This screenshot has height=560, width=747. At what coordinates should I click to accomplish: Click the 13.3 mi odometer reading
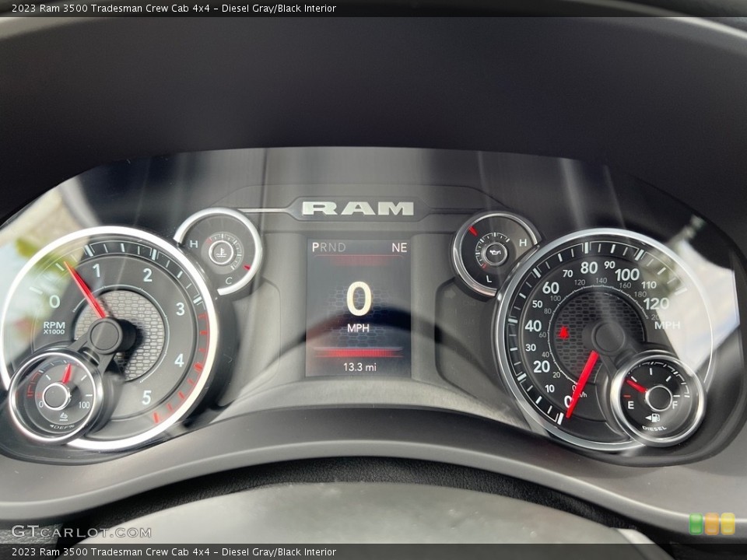[359, 367]
